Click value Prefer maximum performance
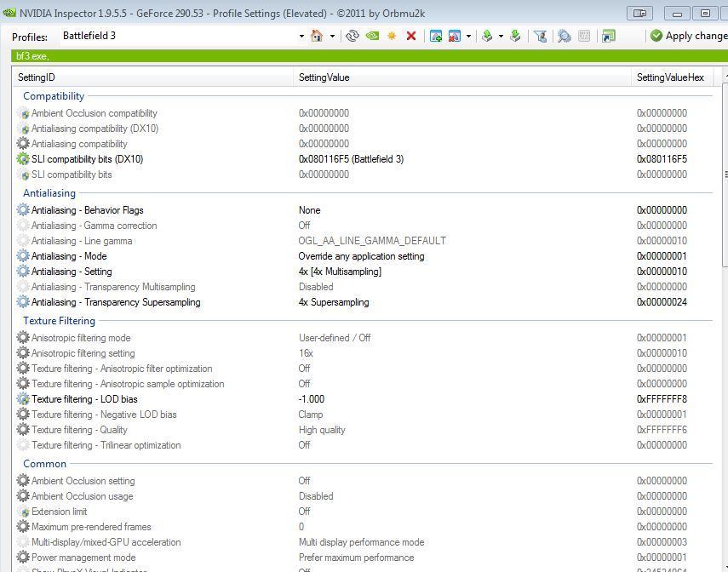The image size is (728, 572). [356, 558]
